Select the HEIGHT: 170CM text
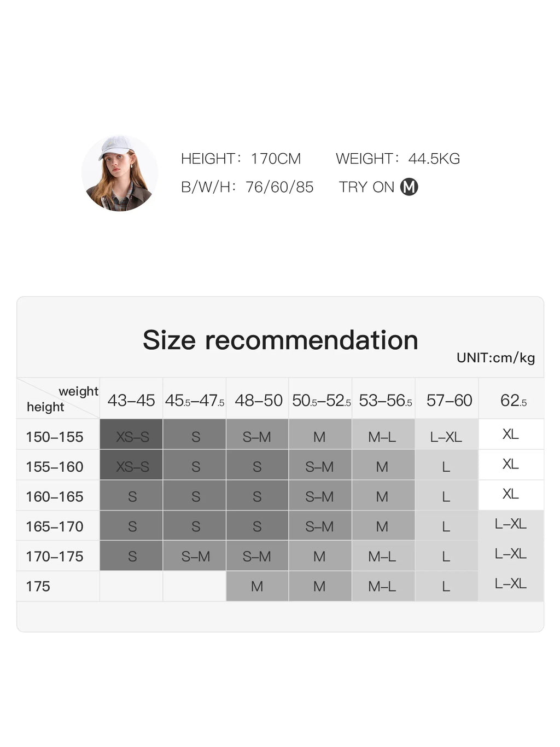560x747 pixels. tap(241, 159)
